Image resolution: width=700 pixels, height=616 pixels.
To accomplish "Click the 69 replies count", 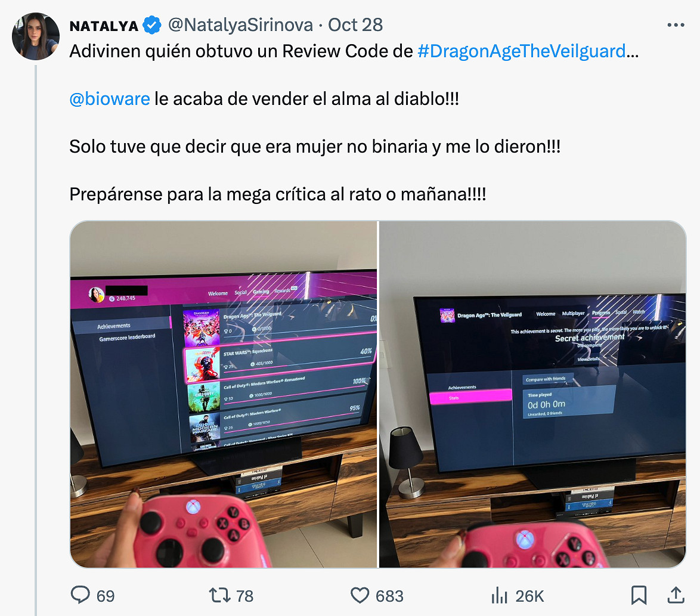I will coord(106,596).
